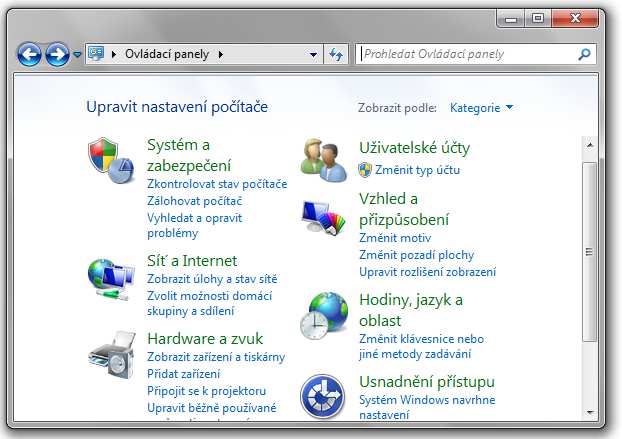
Task: Open Uživatelské účty category
Action: point(415,148)
